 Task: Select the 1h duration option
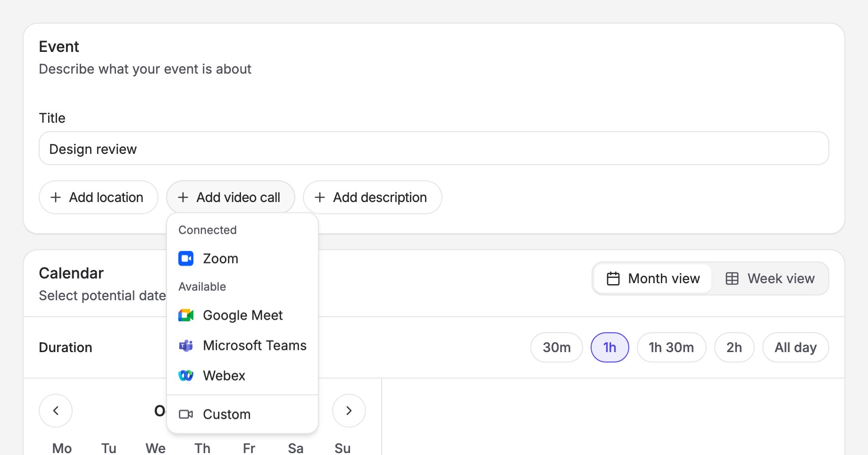[610, 347]
